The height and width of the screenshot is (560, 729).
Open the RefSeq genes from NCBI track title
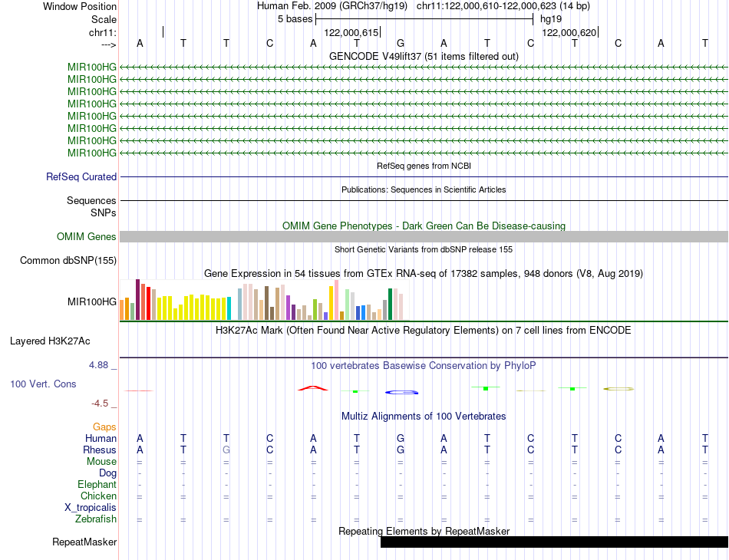(x=424, y=166)
